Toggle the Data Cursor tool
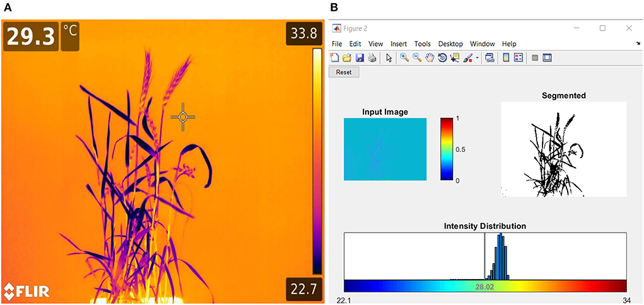The image size is (644, 305). tap(455, 58)
